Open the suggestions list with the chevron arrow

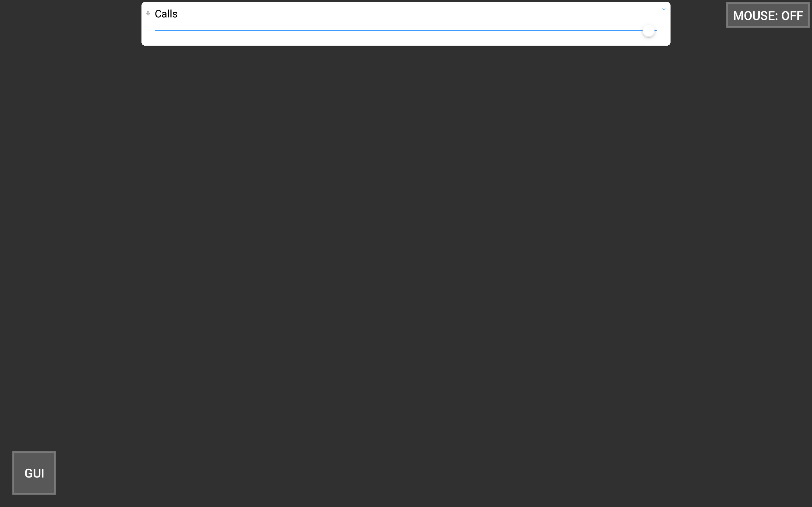664,9
